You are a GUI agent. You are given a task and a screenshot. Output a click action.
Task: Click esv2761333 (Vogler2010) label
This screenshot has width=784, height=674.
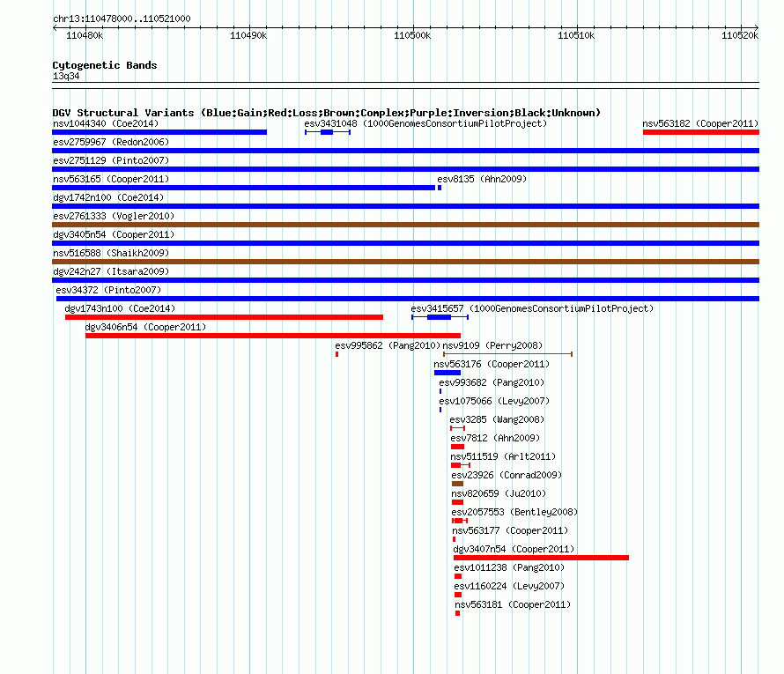(x=114, y=216)
